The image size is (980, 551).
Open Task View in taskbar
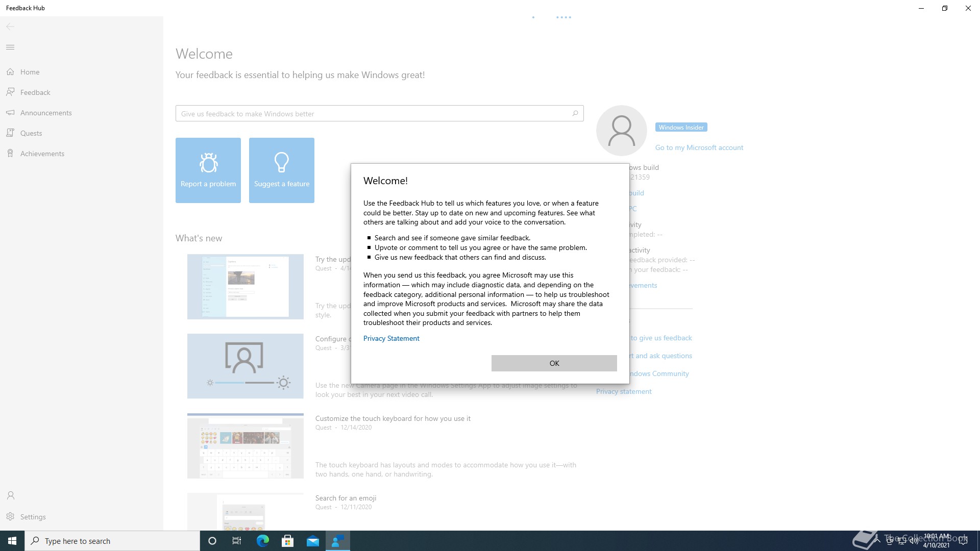237,541
